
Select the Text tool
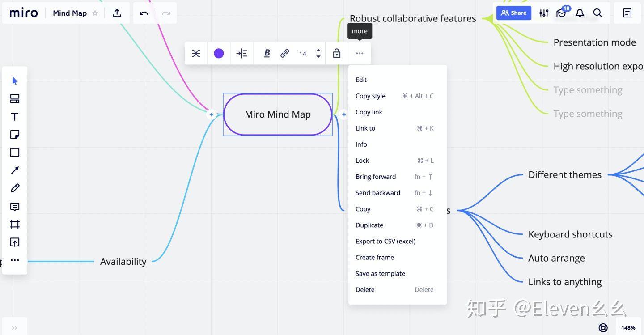(15, 117)
